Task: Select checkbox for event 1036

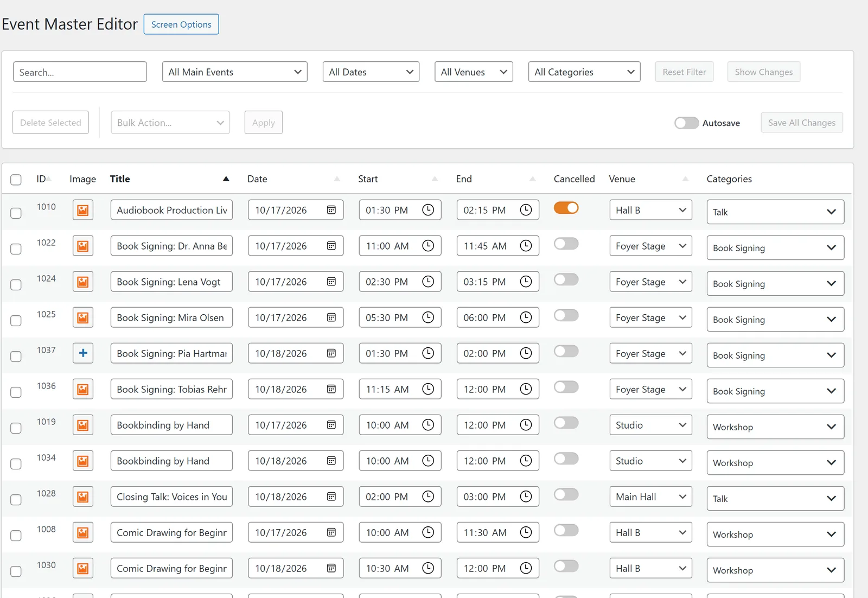Action: pyautogui.click(x=16, y=392)
